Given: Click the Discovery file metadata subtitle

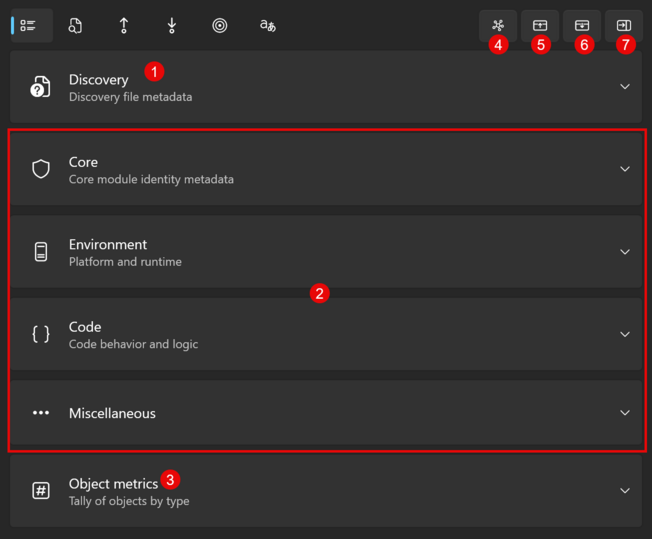Looking at the screenshot, I should 130,97.
